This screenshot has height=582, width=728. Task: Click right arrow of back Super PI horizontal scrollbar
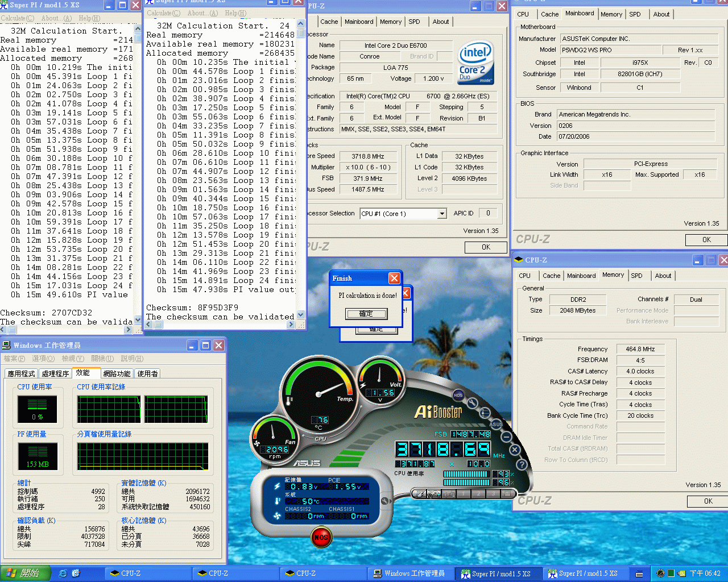coord(128,330)
